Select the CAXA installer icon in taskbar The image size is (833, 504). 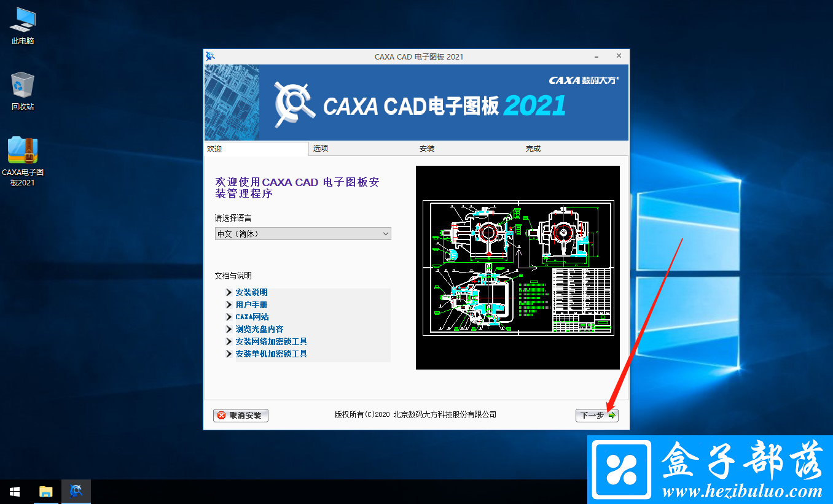point(76,491)
